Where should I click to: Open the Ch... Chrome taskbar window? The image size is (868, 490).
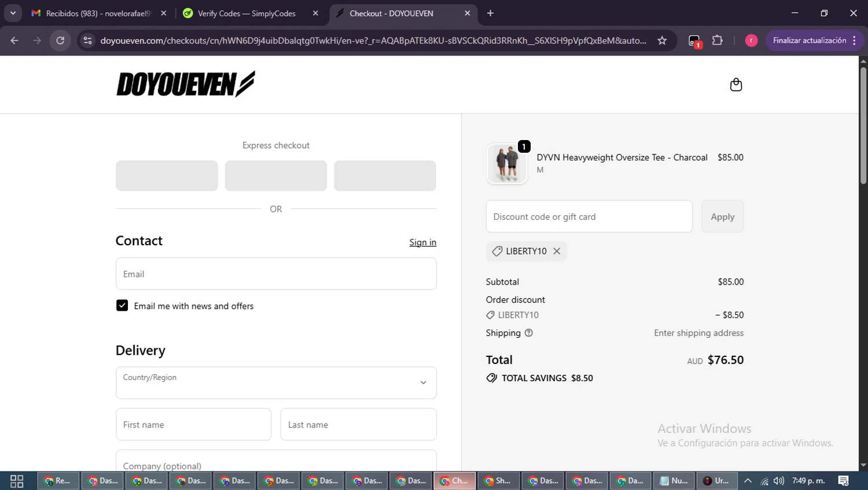click(x=455, y=481)
